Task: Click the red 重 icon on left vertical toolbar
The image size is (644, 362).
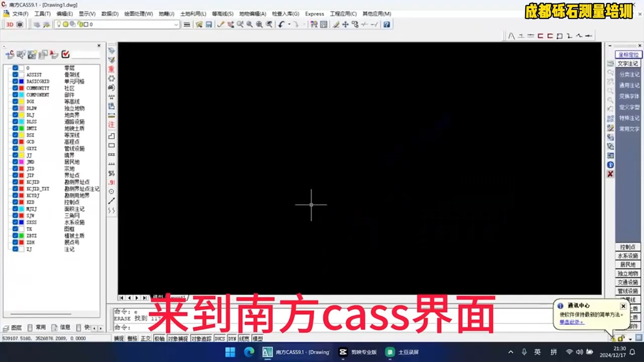Action: click(111, 69)
